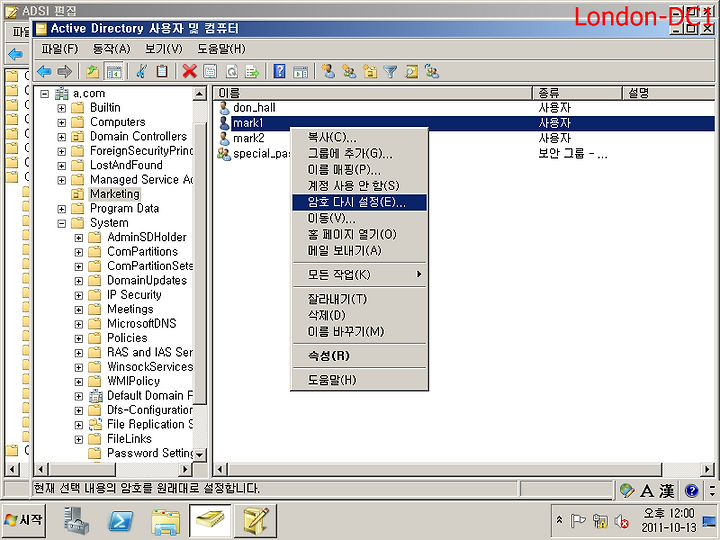Viewport: 720px width, 540px height.
Task: Show hidden tray icons arrow
Action: click(559, 521)
